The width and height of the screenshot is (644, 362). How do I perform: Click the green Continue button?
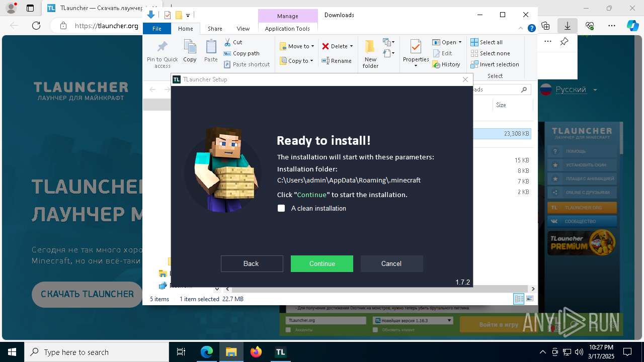pyautogui.click(x=322, y=263)
